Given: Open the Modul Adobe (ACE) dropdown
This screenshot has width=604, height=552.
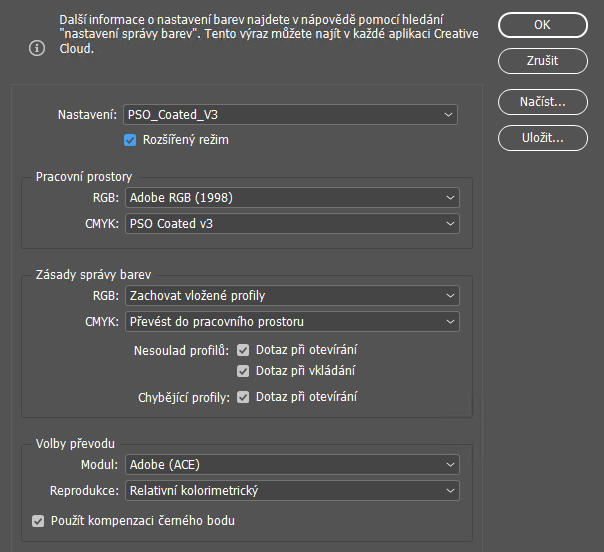Looking at the screenshot, I should tap(291, 465).
